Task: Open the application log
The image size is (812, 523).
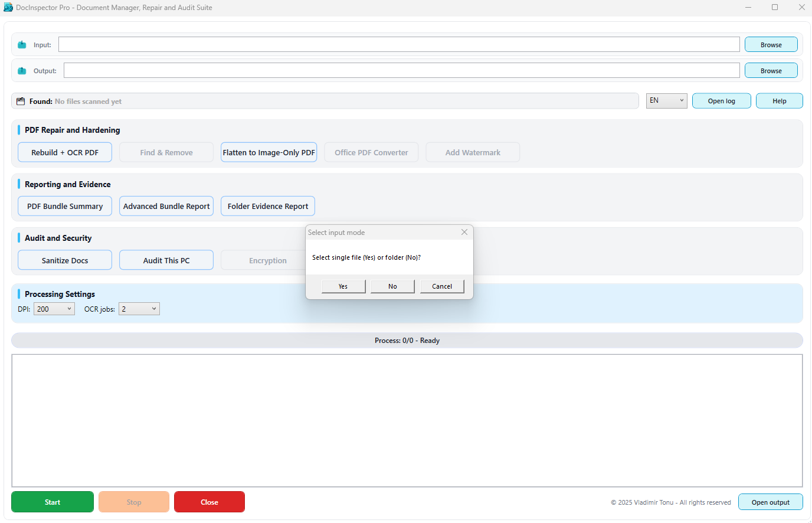Action: click(721, 100)
